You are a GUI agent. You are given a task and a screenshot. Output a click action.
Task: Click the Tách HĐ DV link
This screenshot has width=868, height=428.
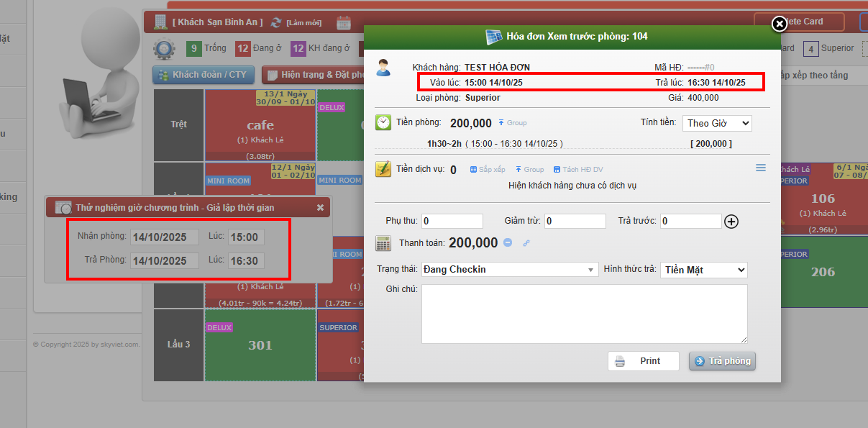[x=578, y=169]
